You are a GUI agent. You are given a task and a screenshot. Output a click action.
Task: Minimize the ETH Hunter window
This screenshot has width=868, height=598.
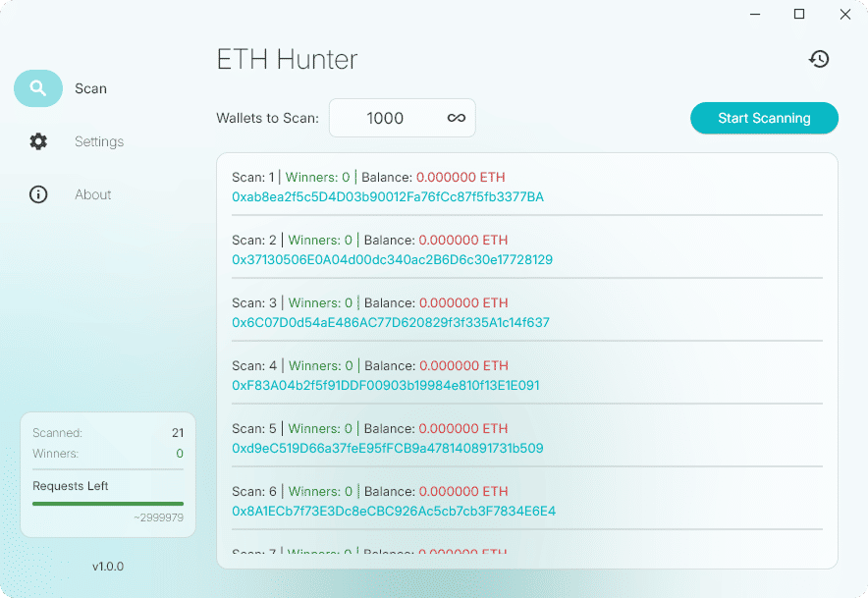[x=755, y=14]
